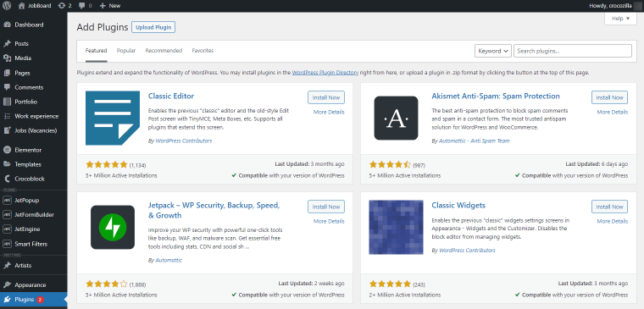Open the WordPress Plugin Directory link

(x=325, y=73)
